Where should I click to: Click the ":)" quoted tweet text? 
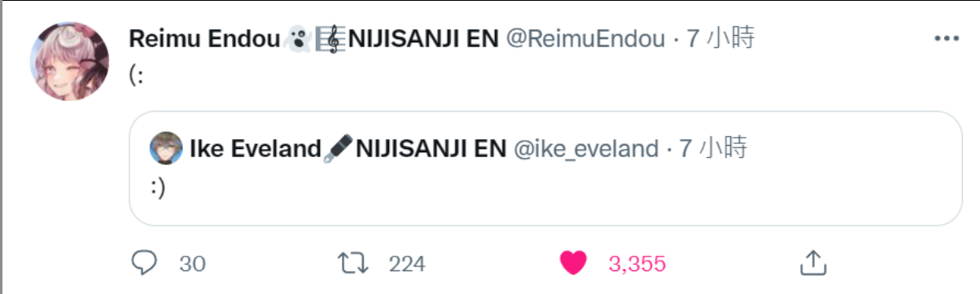point(159,186)
